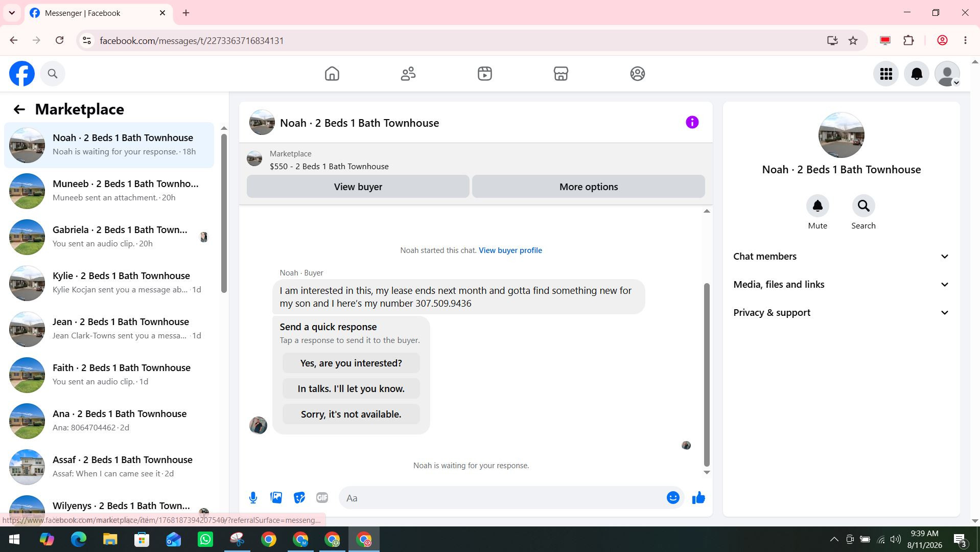Image resolution: width=980 pixels, height=552 pixels.
Task: Expand Privacy & support section
Action: pyautogui.click(x=841, y=313)
